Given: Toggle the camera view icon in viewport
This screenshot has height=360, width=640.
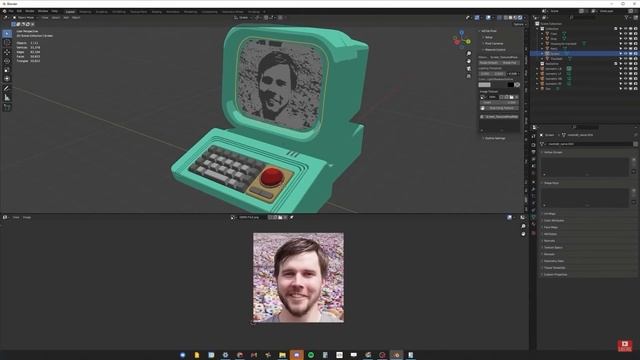Looking at the screenshot, I should tap(469, 69).
